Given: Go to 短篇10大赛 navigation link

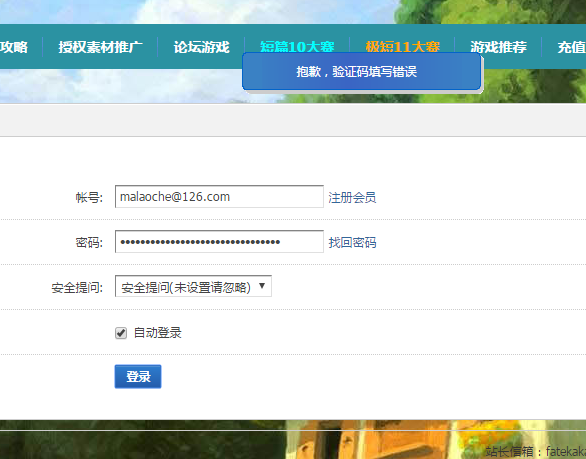Looking at the screenshot, I should 297,47.
